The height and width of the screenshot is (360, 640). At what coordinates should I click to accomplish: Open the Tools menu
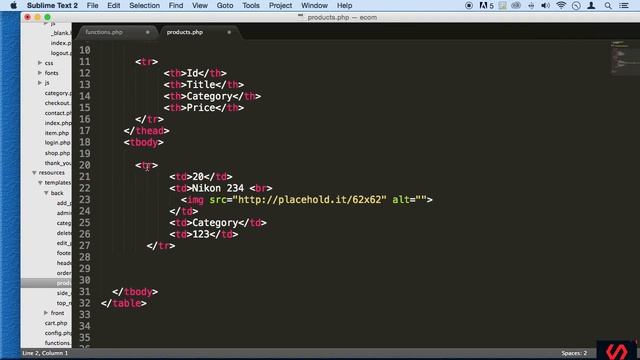[251, 6]
